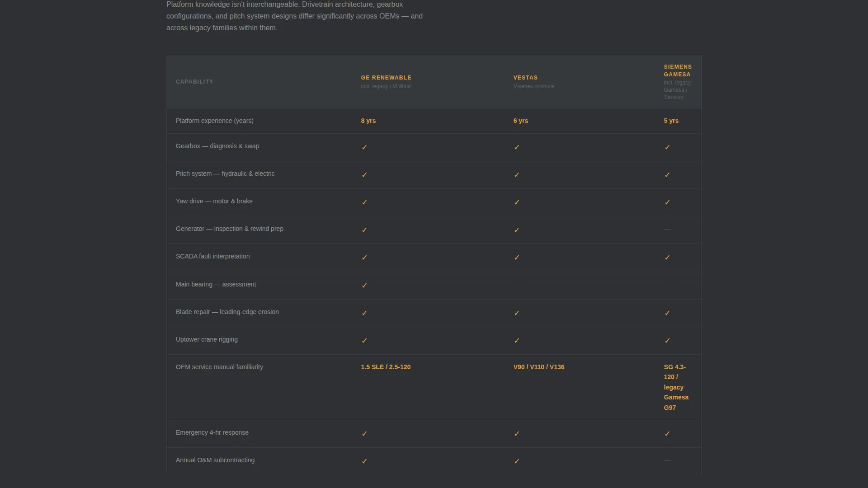
Task: Click GE checkmark in Generator row
Action: pyautogui.click(x=364, y=230)
